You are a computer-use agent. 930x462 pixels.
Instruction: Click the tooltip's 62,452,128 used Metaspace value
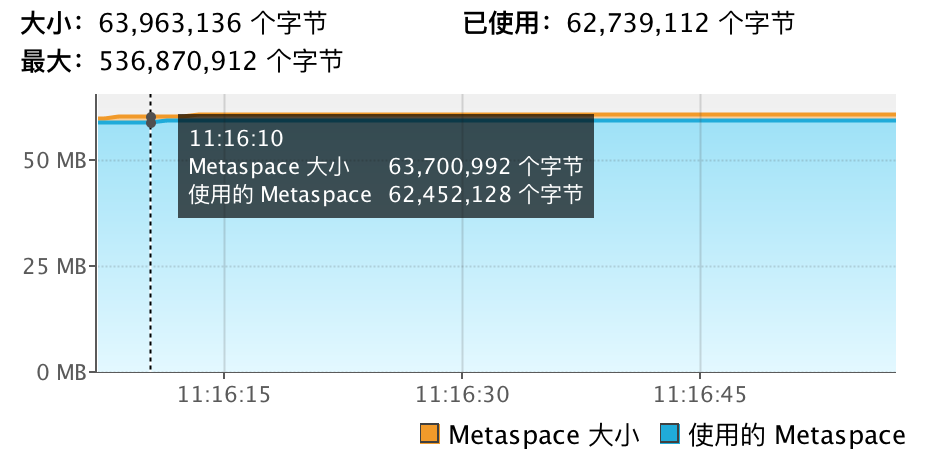coord(452,194)
